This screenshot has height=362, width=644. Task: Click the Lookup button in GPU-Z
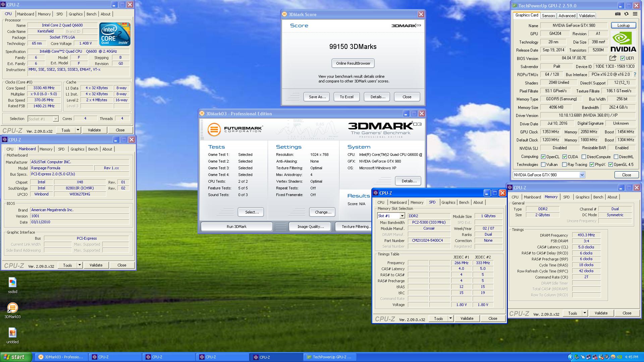[623, 25]
